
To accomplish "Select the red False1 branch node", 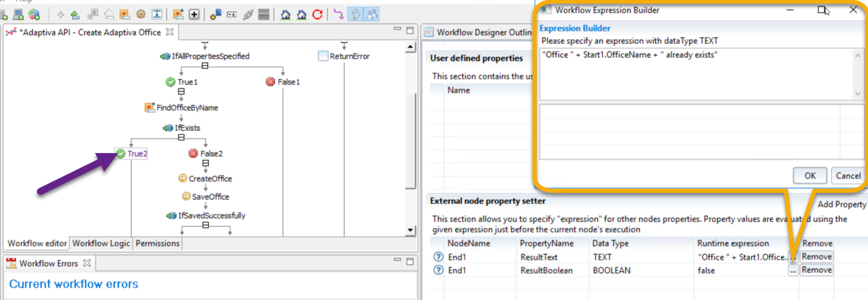I will 283,82.
